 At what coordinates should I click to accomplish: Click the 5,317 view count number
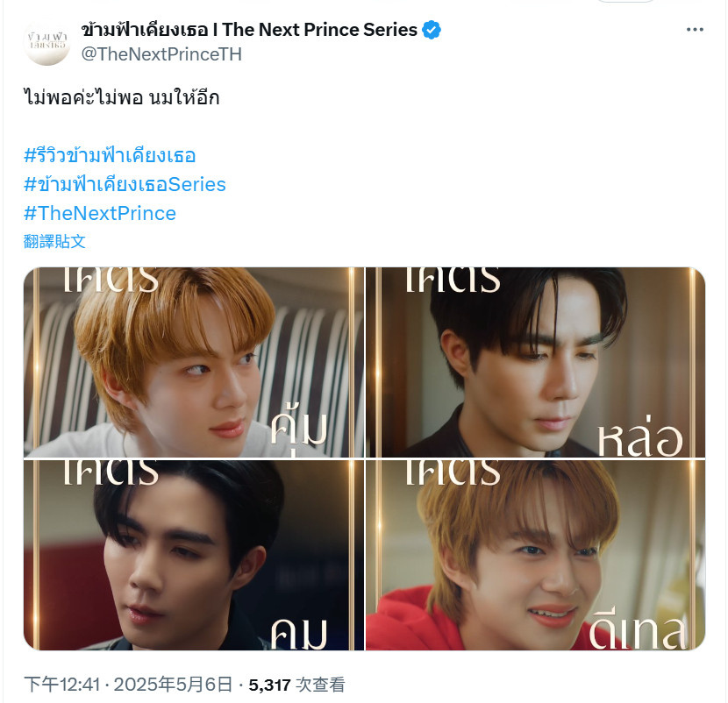[x=270, y=685]
